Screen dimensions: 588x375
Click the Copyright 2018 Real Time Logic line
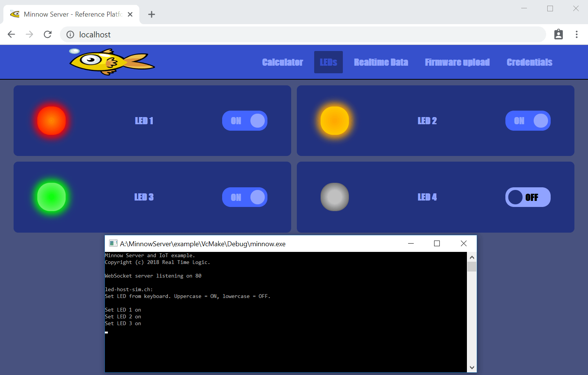(x=158, y=262)
